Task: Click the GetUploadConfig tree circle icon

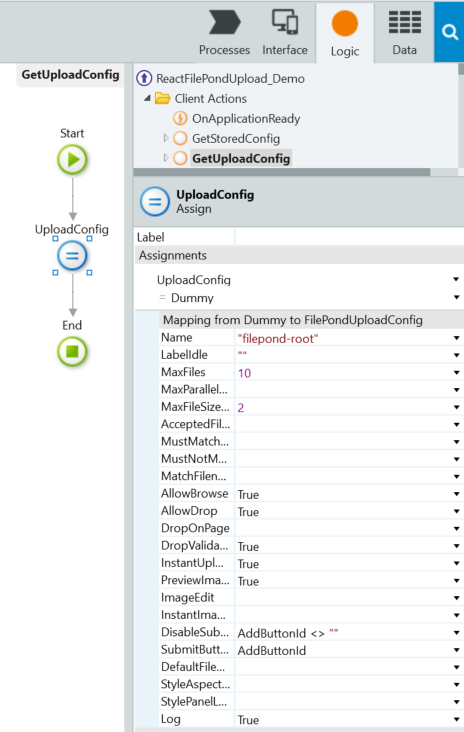Action: (x=180, y=158)
